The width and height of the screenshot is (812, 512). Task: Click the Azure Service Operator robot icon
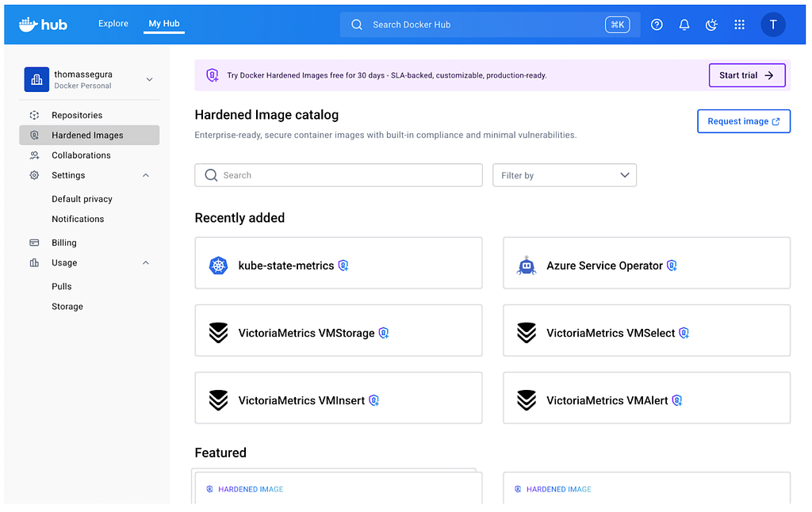click(x=527, y=266)
